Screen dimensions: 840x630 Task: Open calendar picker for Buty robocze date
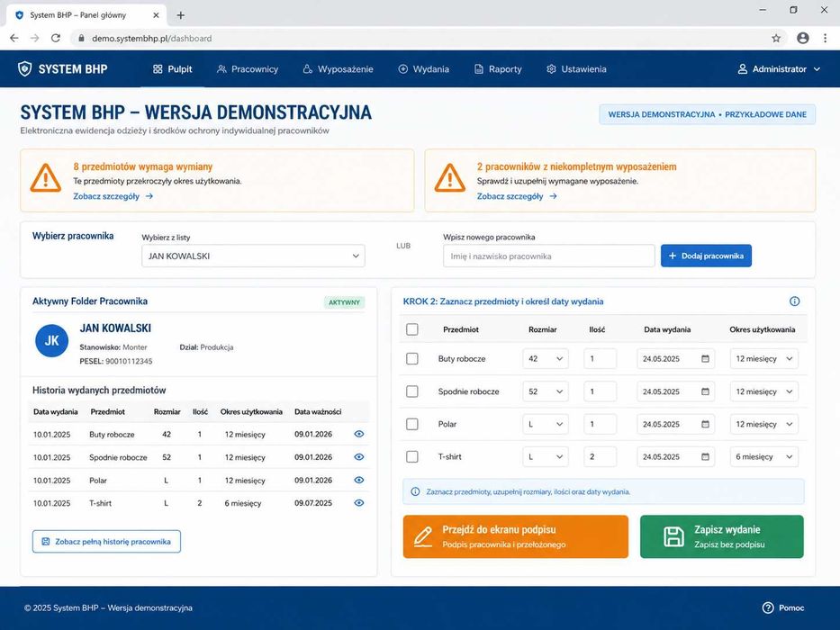[x=705, y=358]
